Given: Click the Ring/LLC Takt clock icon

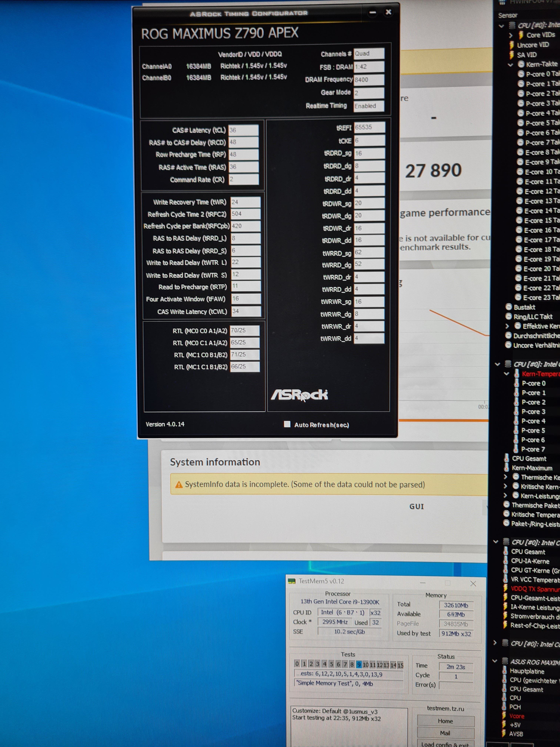Looking at the screenshot, I should (509, 316).
